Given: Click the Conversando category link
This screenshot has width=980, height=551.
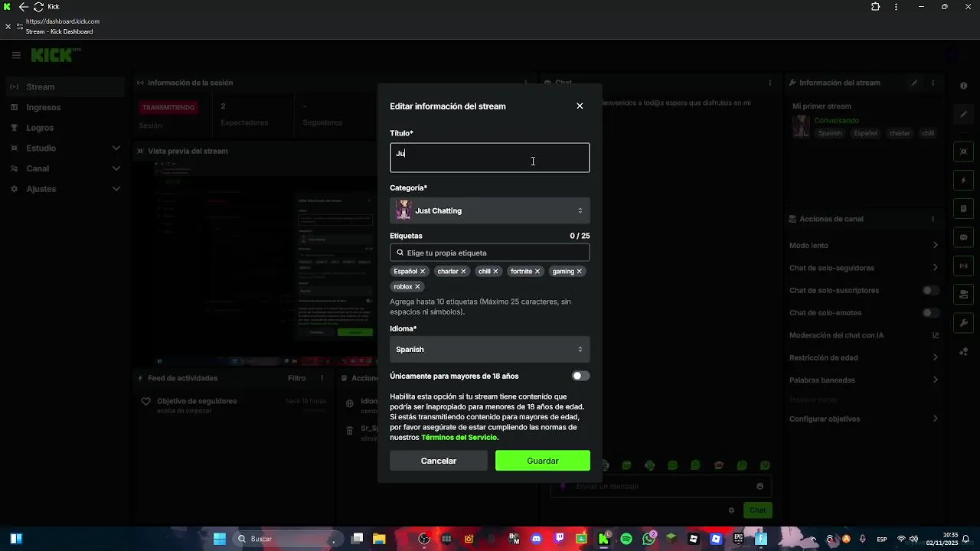Looking at the screenshot, I should 836,121.
